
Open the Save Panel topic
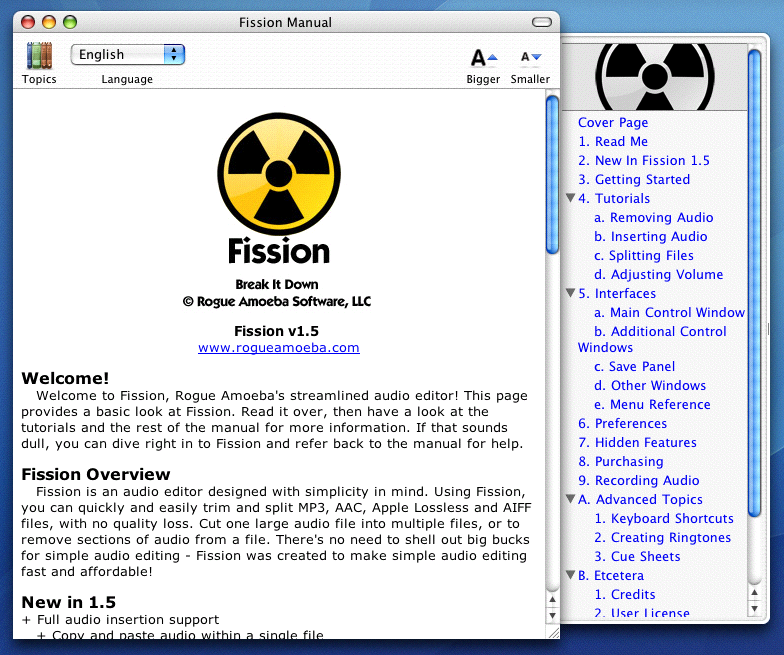(634, 366)
